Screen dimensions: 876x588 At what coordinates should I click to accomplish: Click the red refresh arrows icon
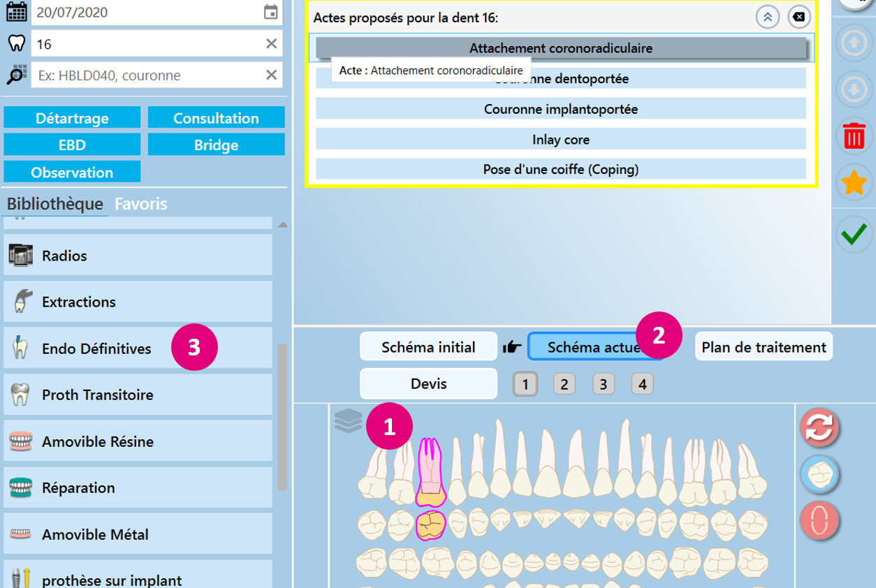[x=819, y=427]
